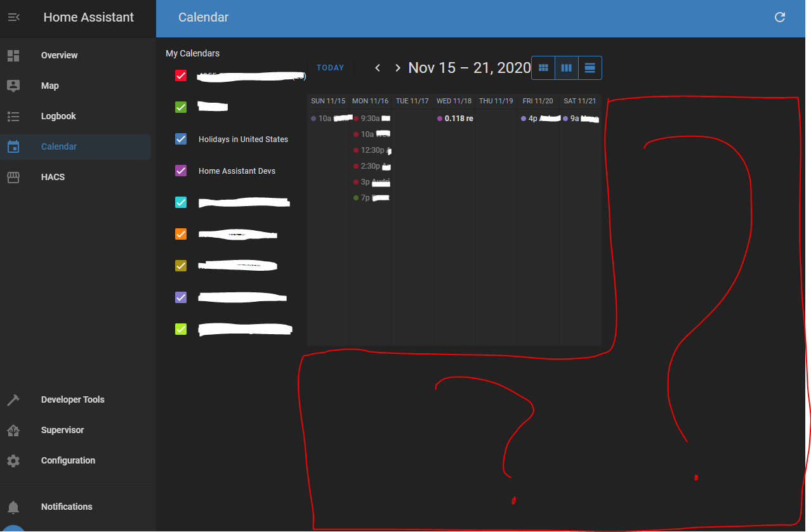
Task: Click the TODAY button
Action: click(x=330, y=68)
